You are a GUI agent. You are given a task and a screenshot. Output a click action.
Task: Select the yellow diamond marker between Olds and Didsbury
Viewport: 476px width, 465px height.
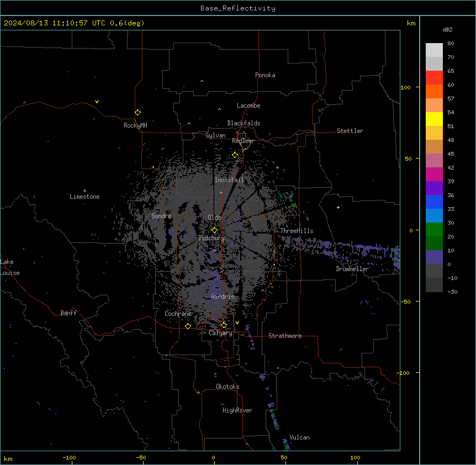click(215, 230)
